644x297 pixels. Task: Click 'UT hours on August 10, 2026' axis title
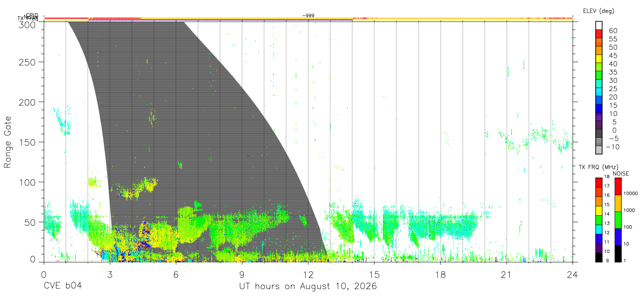click(308, 287)
